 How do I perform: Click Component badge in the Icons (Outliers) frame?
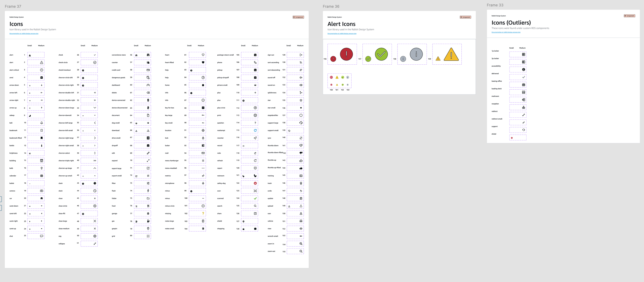tap(630, 16)
